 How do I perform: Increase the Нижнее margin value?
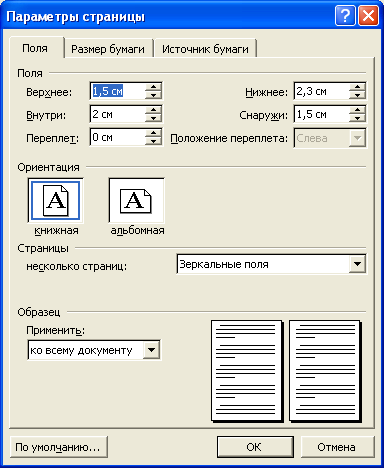(357, 87)
